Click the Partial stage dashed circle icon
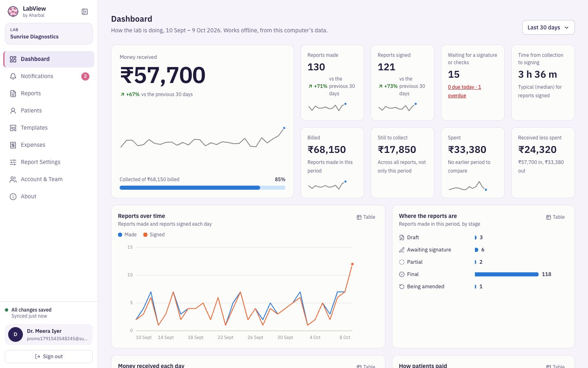 402,262
